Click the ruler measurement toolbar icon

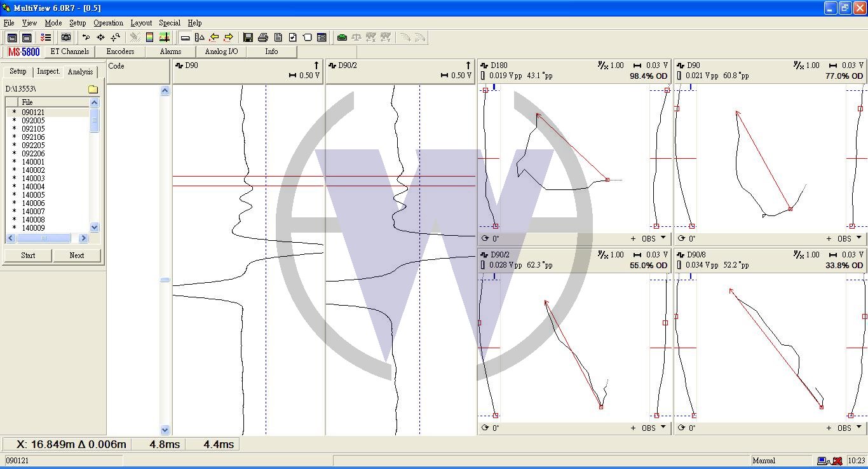(x=185, y=37)
